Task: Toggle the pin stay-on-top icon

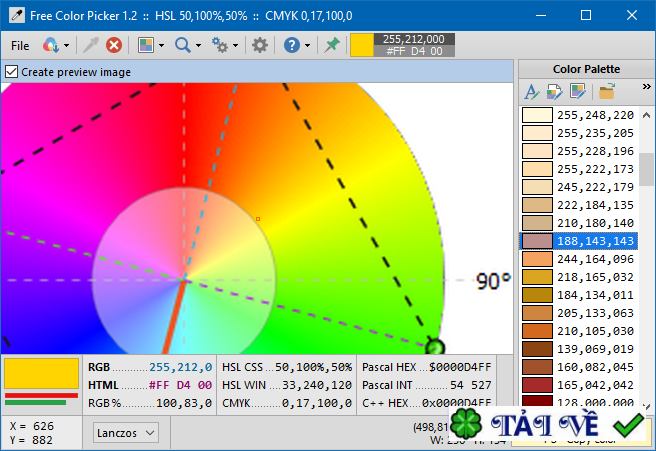Action: (332, 45)
